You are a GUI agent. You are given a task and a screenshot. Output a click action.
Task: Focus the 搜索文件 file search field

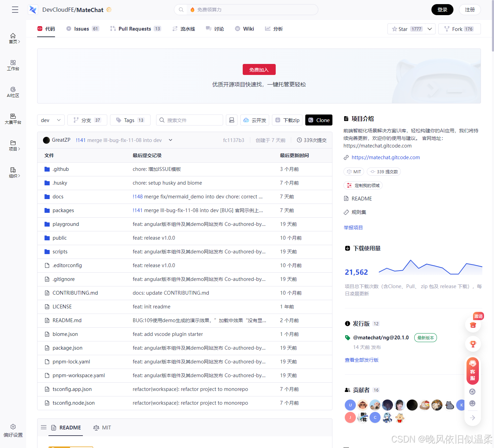coord(189,120)
